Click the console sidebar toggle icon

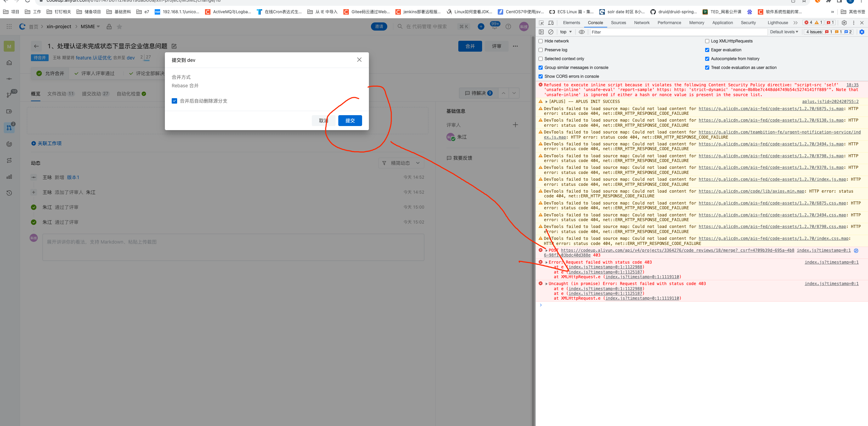pos(541,32)
